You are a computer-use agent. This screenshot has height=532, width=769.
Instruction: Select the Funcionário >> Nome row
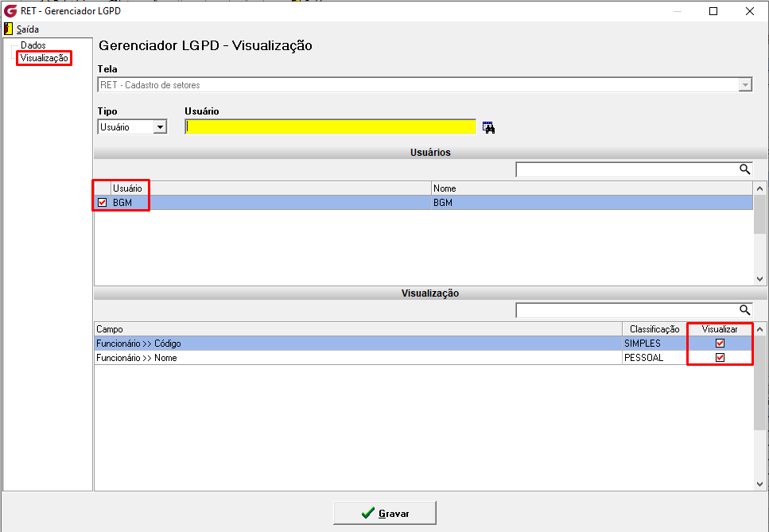point(423,357)
